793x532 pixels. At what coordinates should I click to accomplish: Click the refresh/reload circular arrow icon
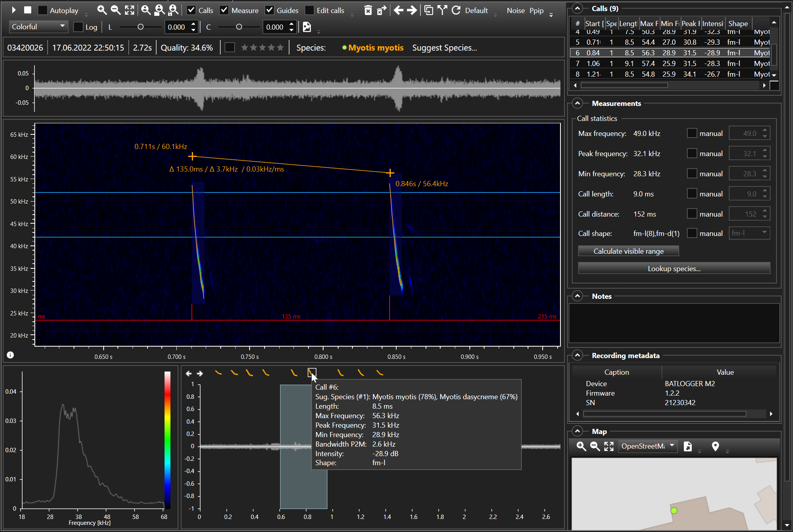point(456,10)
